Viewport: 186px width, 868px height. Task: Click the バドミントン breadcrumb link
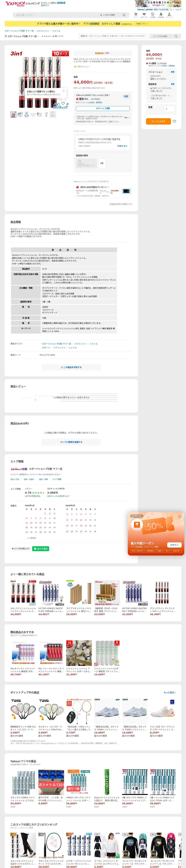click(x=43, y=31)
